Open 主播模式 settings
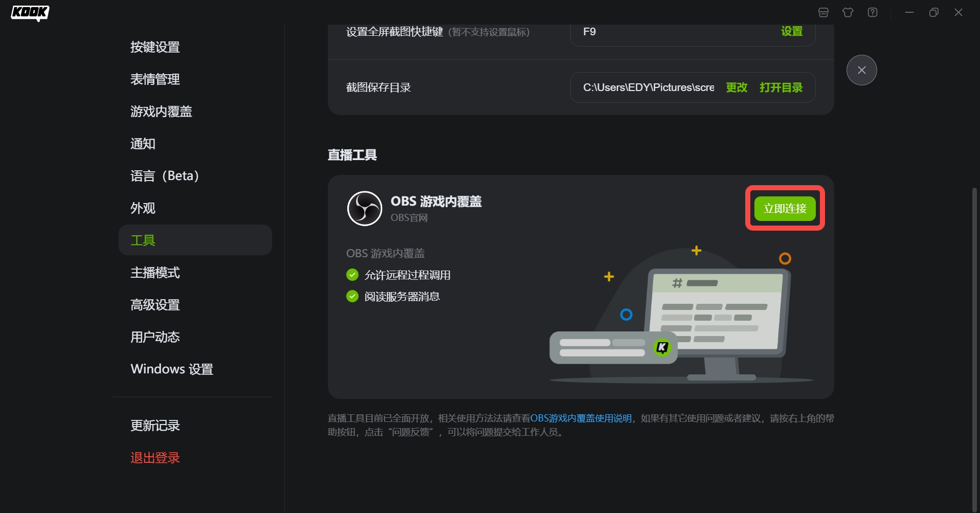This screenshot has width=980, height=513. point(195,273)
